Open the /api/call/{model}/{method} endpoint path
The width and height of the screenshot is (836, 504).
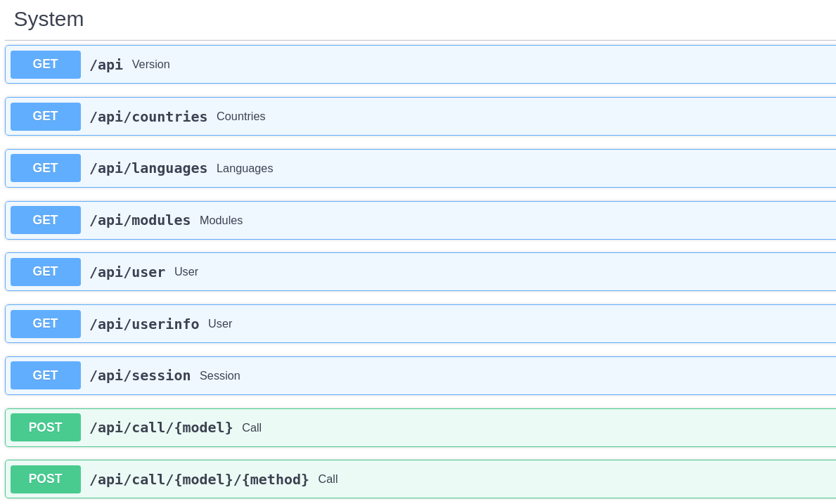(199, 479)
